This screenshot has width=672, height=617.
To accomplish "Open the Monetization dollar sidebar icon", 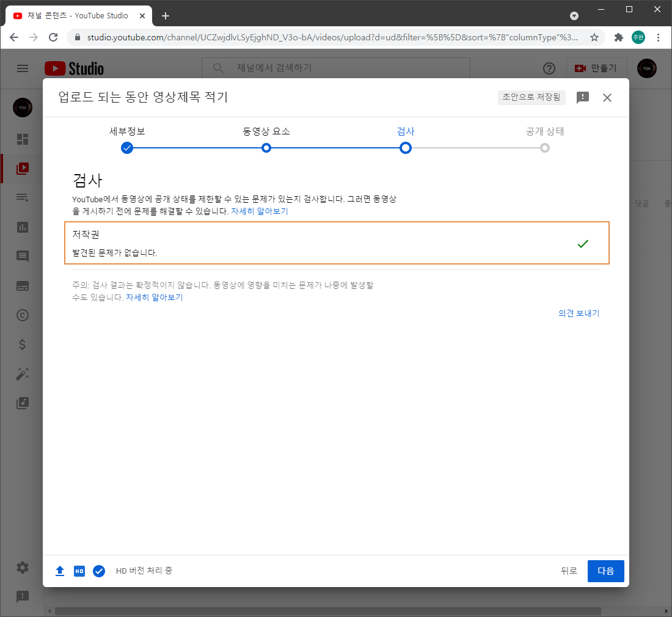I will (x=22, y=345).
